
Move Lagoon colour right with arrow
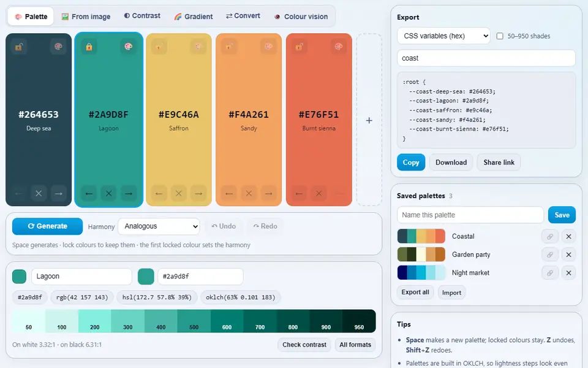[129, 193]
